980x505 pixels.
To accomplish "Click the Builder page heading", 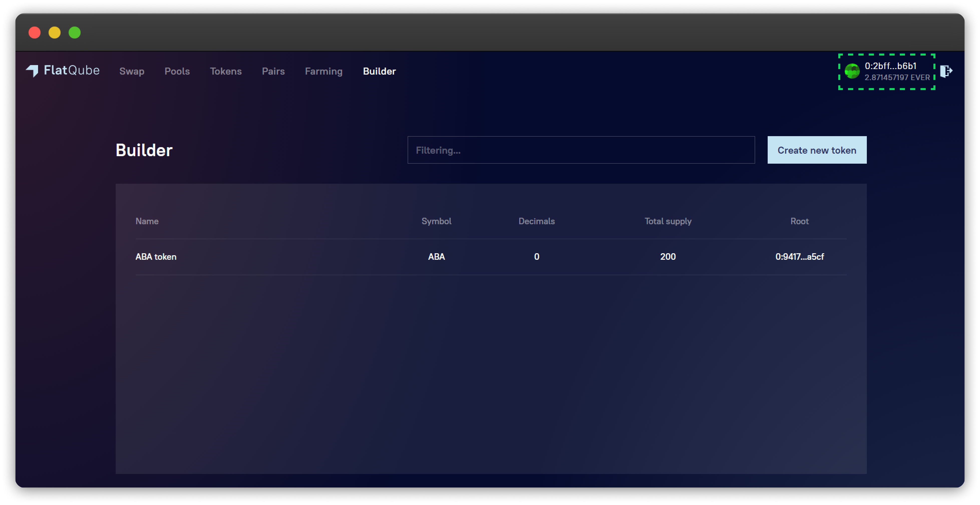I will pos(144,150).
